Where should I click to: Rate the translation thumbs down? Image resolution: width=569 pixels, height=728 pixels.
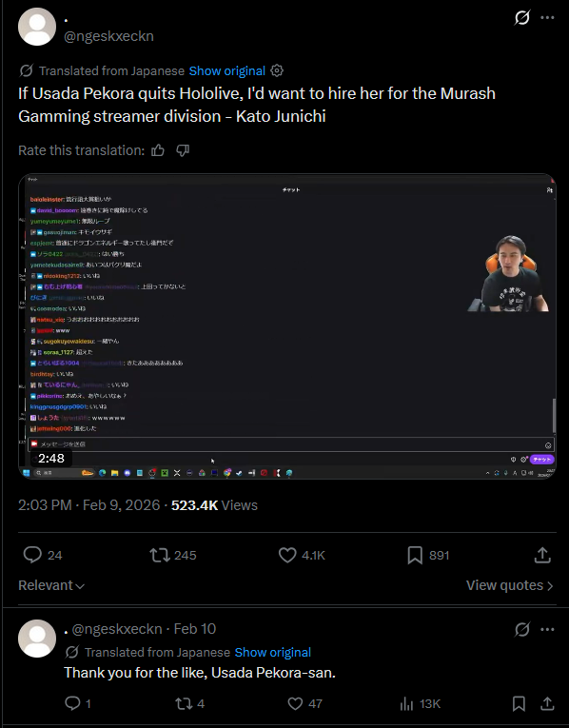click(183, 150)
